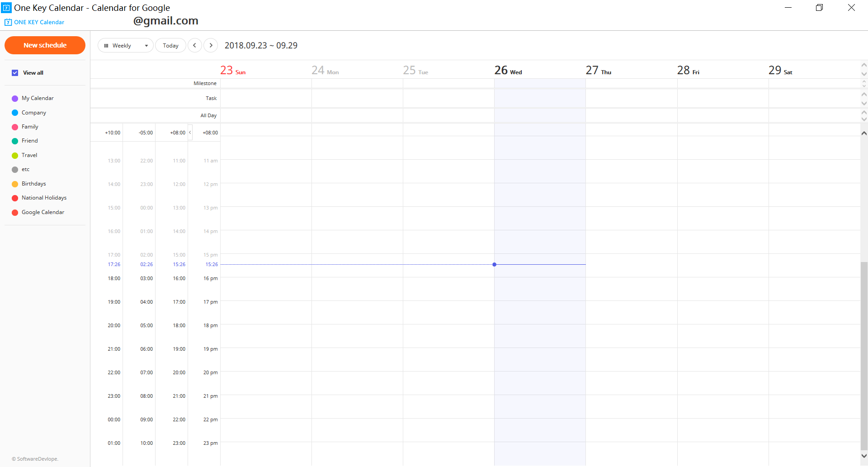This screenshot has width=868, height=467.
Task: Open the Weekly view dropdown
Action: point(126,45)
